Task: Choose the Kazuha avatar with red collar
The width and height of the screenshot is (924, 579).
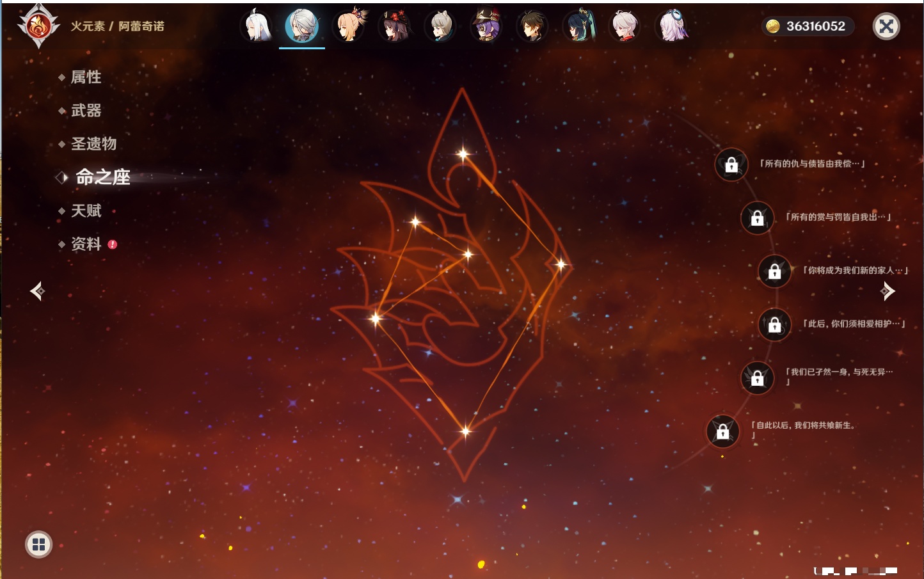Action: click(x=625, y=26)
